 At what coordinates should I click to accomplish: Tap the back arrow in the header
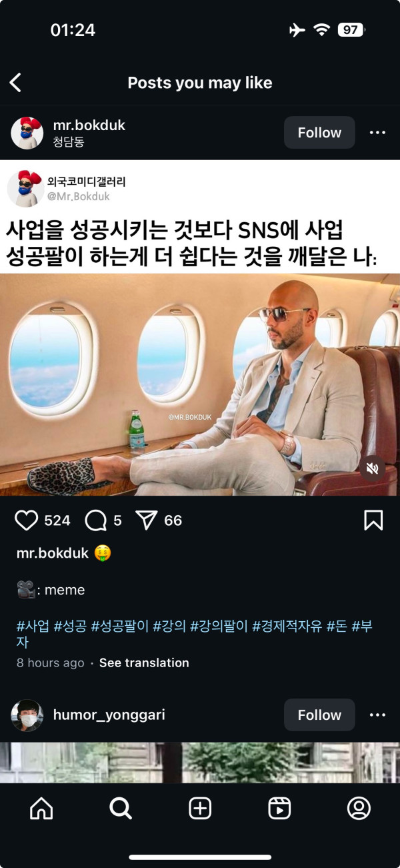click(x=15, y=83)
